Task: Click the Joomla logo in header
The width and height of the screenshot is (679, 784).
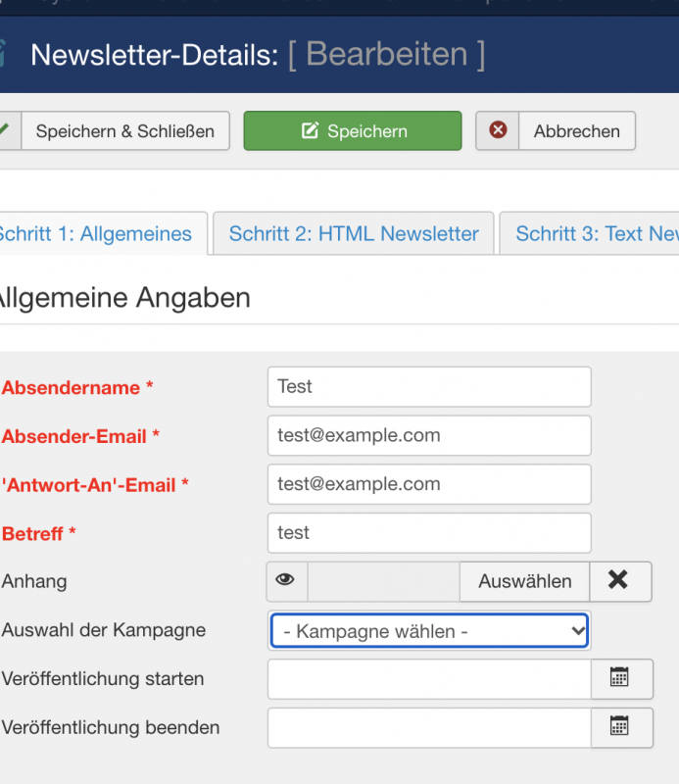Action: (x=4, y=53)
